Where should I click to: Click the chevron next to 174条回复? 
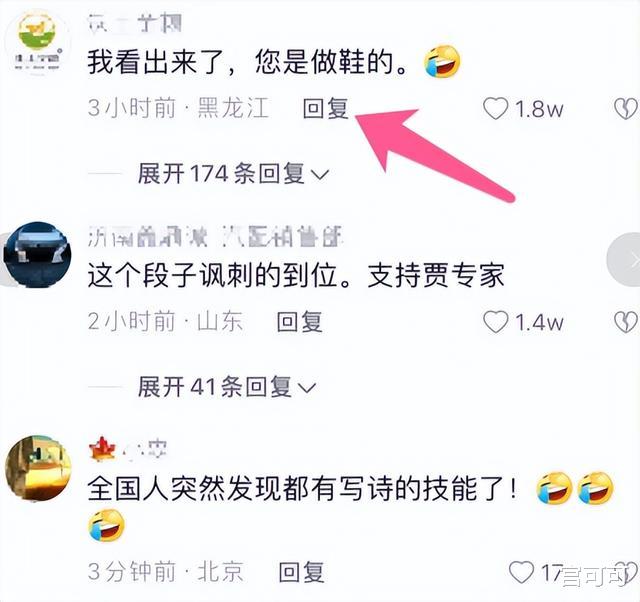(320, 175)
